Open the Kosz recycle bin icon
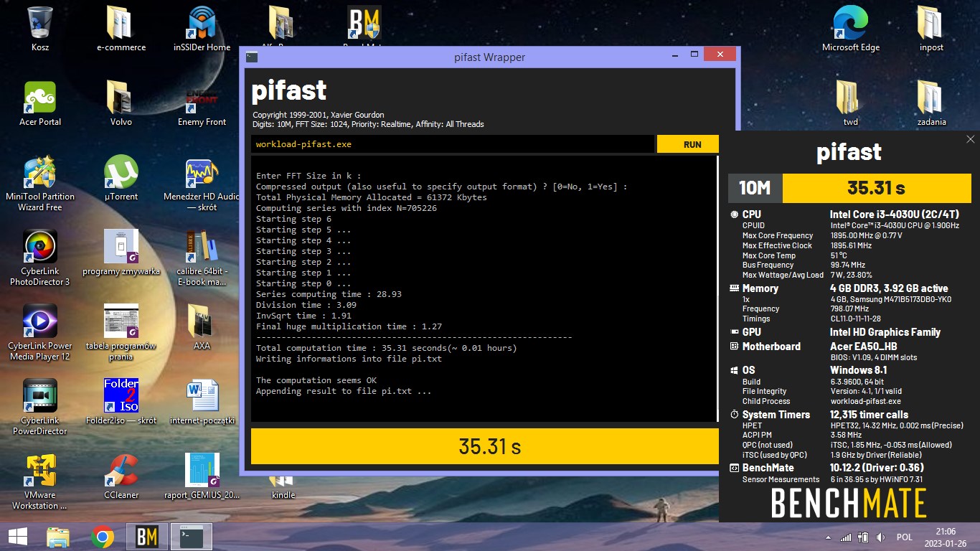Image resolution: width=980 pixels, height=551 pixels. click(x=40, y=29)
